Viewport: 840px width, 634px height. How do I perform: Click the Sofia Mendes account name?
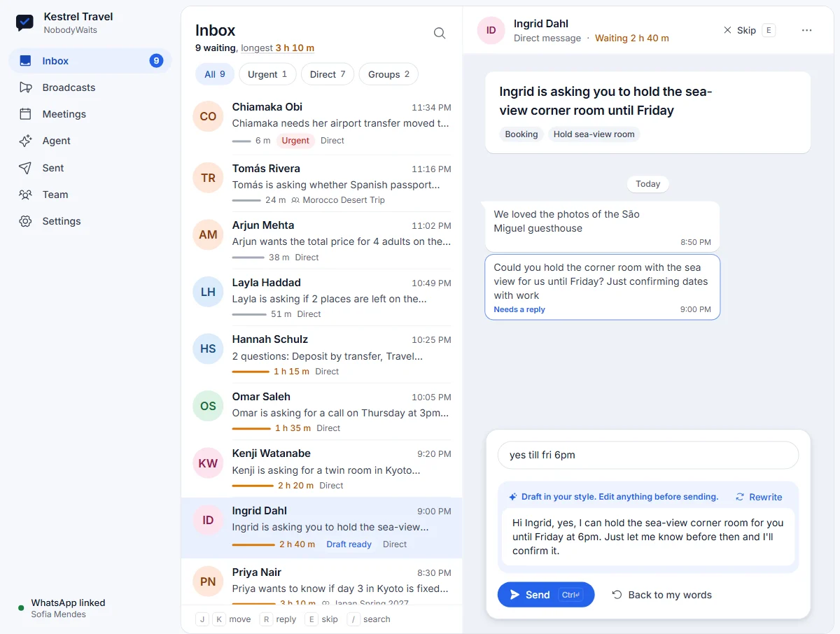click(59, 614)
